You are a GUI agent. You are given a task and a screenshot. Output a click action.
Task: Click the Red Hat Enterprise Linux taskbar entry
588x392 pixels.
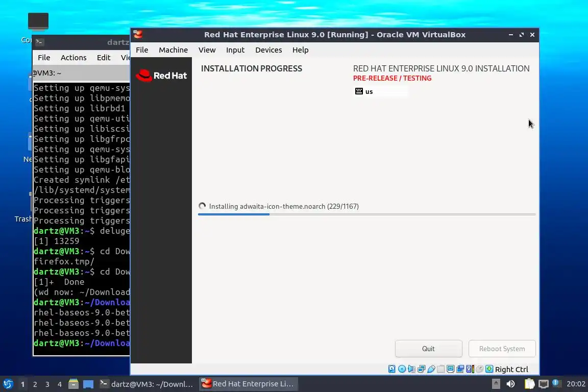(x=248, y=384)
